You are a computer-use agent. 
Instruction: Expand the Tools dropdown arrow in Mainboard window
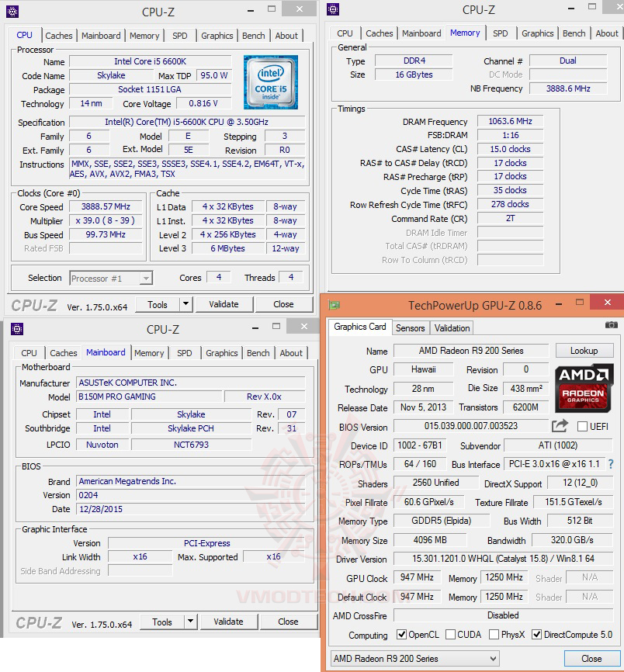tap(190, 622)
